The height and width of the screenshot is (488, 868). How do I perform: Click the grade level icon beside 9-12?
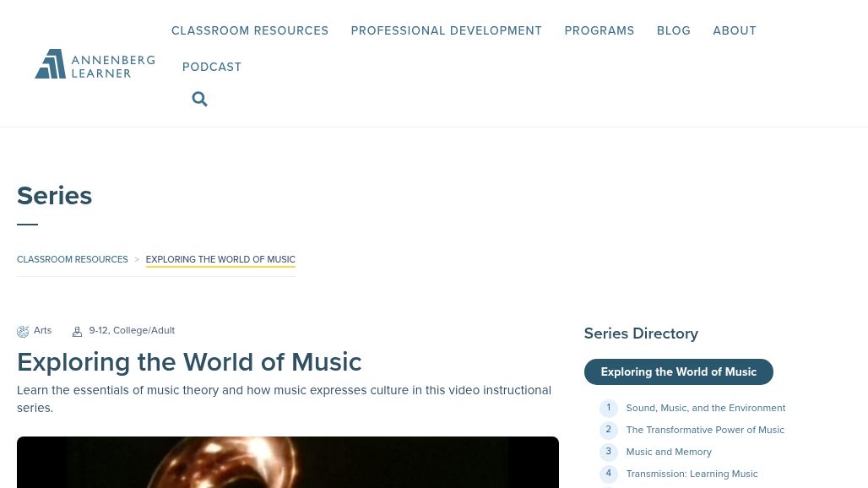(x=77, y=332)
